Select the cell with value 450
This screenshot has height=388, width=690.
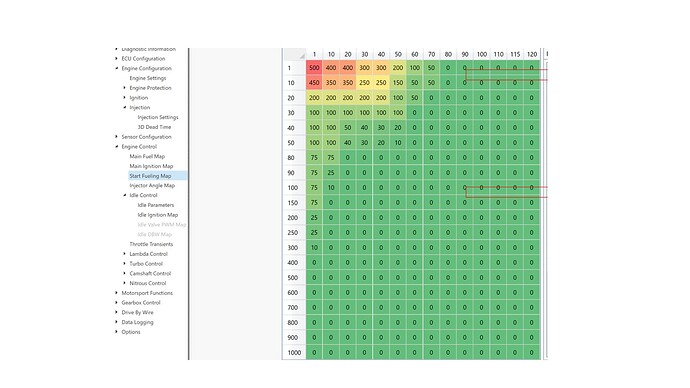tap(314, 83)
